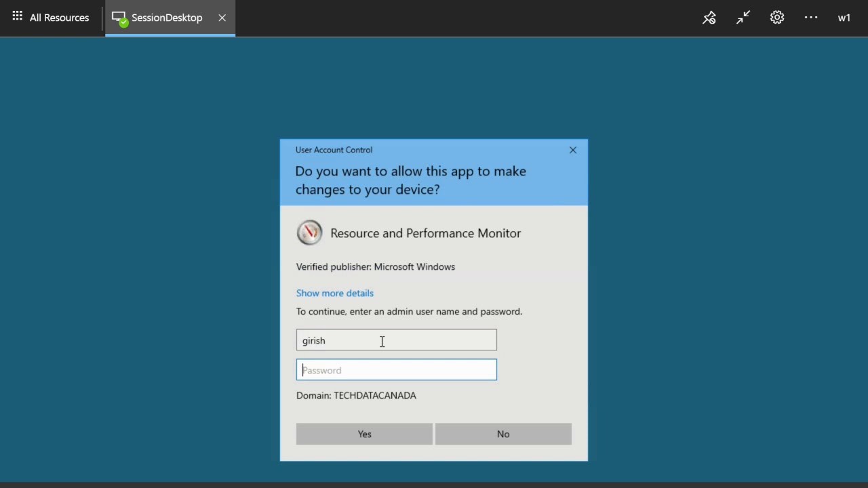Click the Resource and Performance Monitor icon
The height and width of the screenshot is (488, 868).
click(x=309, y=232)
